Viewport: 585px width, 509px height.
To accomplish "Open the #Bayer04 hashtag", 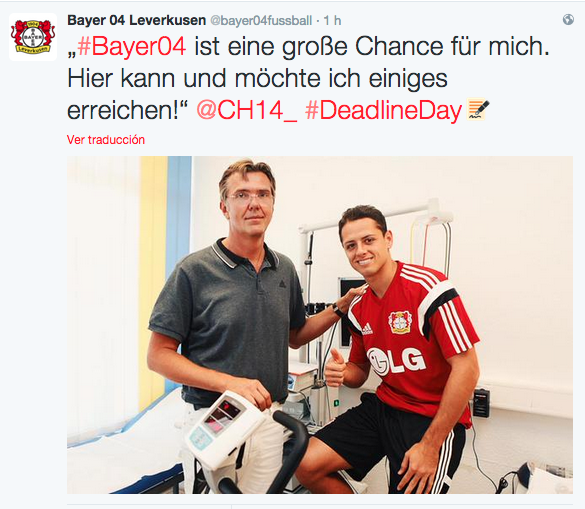I will (132, 47).
